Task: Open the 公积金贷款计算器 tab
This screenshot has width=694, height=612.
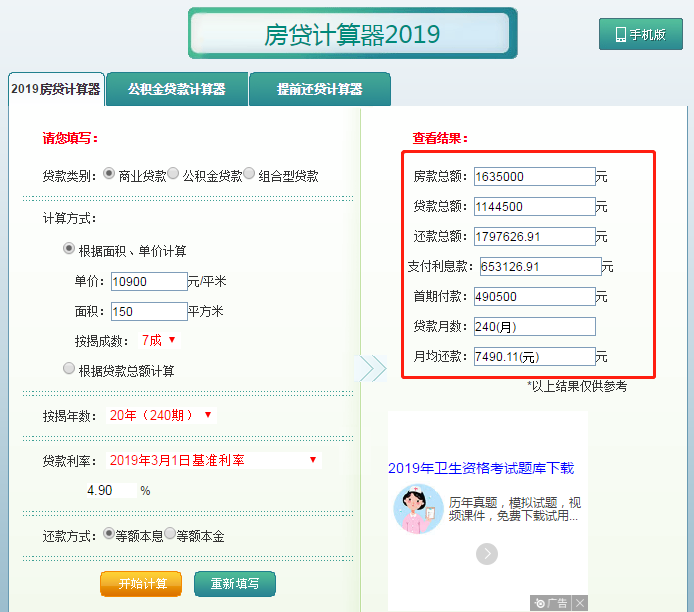Action: (177, 89)
